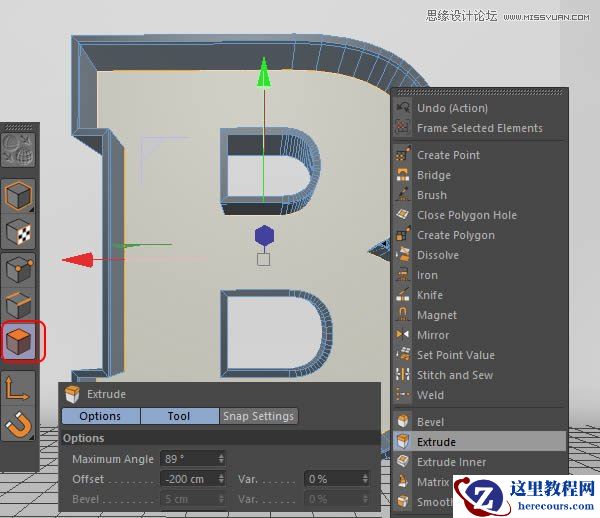Click the Offset value stepper arrows
Image resolution: width=600 pixels, height=518 pixels.
click(221, 479)
